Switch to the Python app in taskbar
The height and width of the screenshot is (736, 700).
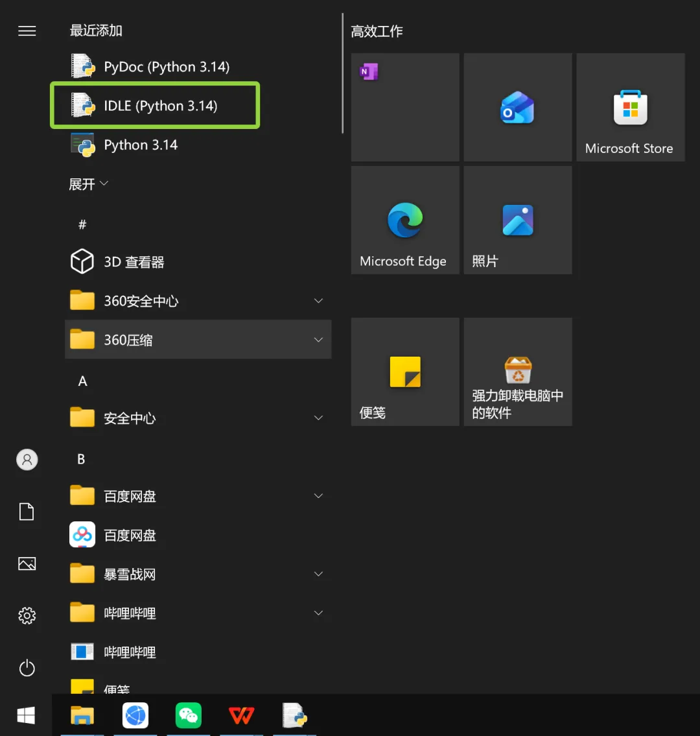(294, 715)
